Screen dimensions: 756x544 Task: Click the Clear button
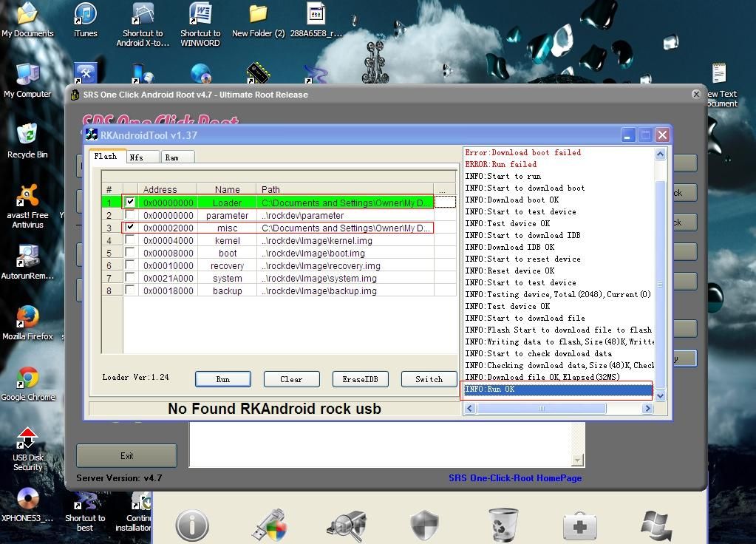(x=291, y=379)
